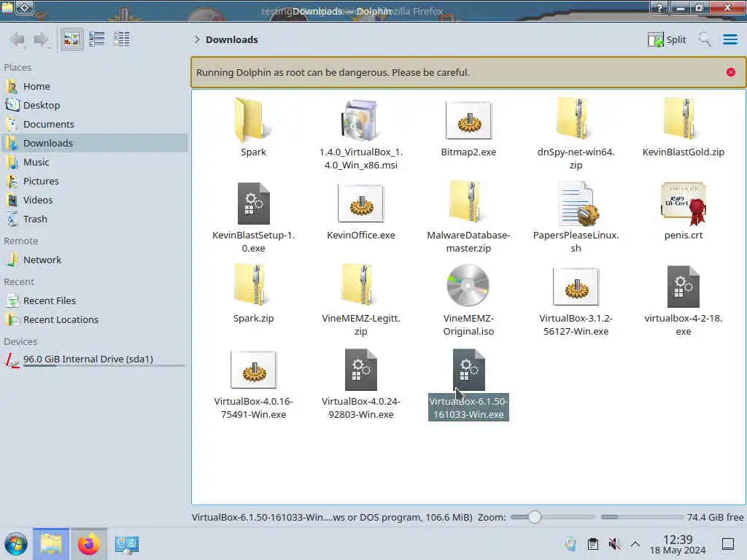Image resolution: width=747 pixels, height=560 pixels.
Task: Select Downloads in Places sidebar
Action: coord(95,144)
